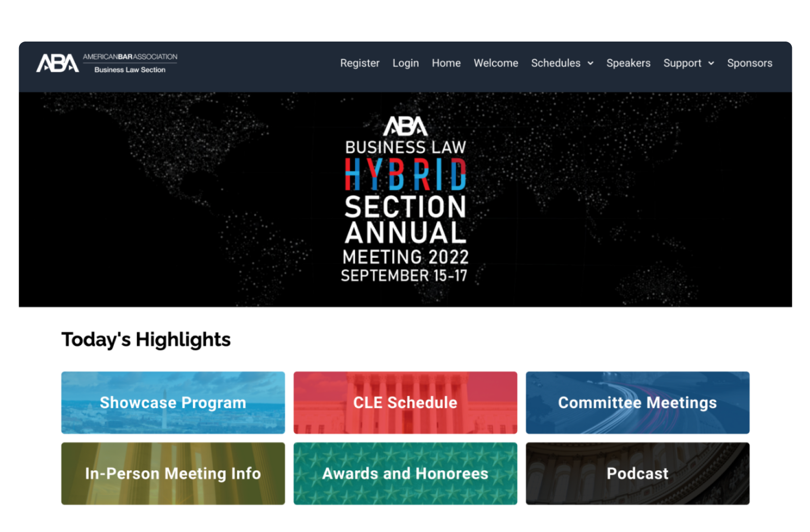
Task: Select the Speakers navigation item
Action: (x=628, y=63)
